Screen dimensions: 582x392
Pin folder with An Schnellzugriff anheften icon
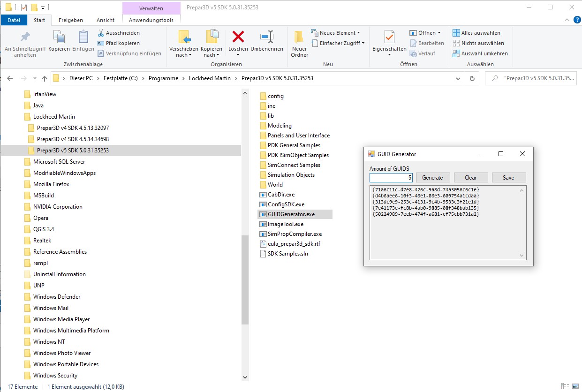(25, 37)
